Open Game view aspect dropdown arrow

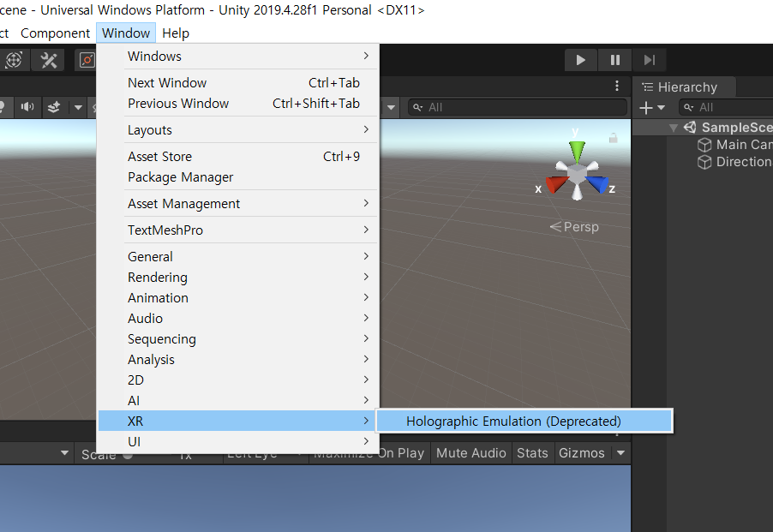[x=64, y=452]
